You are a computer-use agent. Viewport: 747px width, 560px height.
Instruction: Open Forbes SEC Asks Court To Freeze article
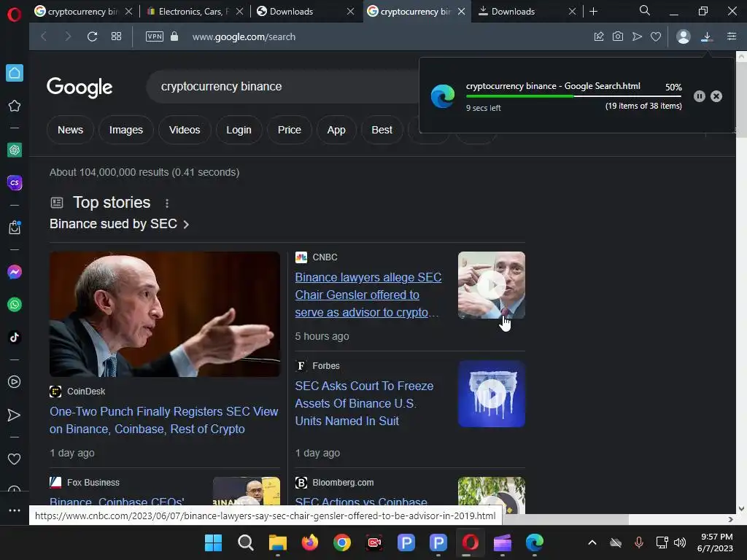tap(364, 403)
